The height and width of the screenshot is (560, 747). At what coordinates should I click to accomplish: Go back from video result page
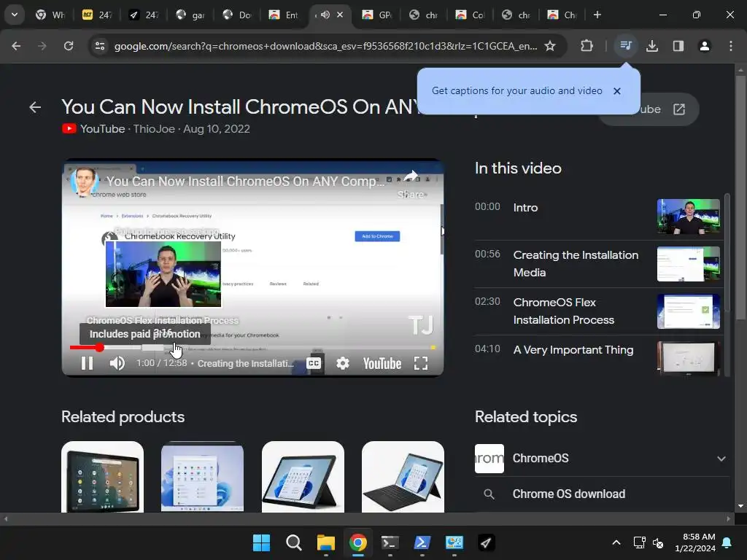pyautogui.click(x=35, y=107)
